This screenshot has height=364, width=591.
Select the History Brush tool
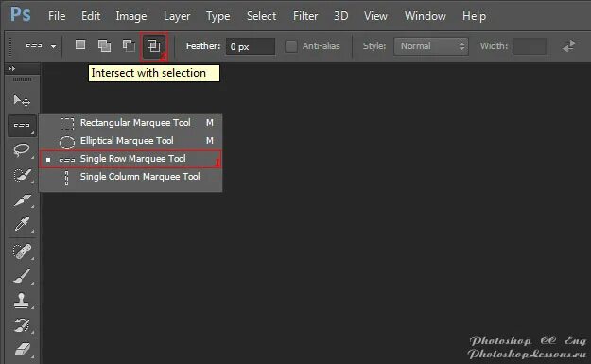tap(22, 325)
